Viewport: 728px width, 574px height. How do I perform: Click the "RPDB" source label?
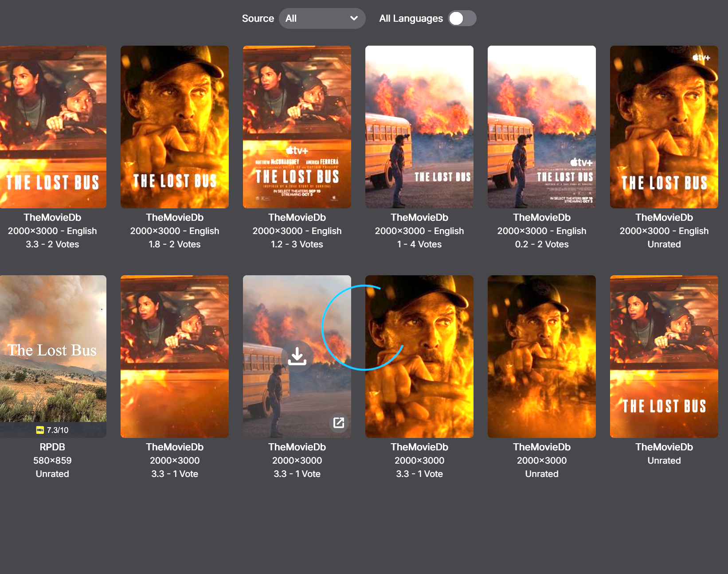(52, 447)
